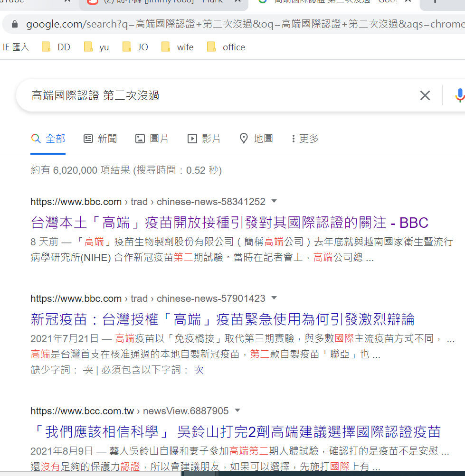Image resolution: width=465 pixels, height=476 pixels.
Task: Open the office bookmark folder
Action: coord(226,47)
